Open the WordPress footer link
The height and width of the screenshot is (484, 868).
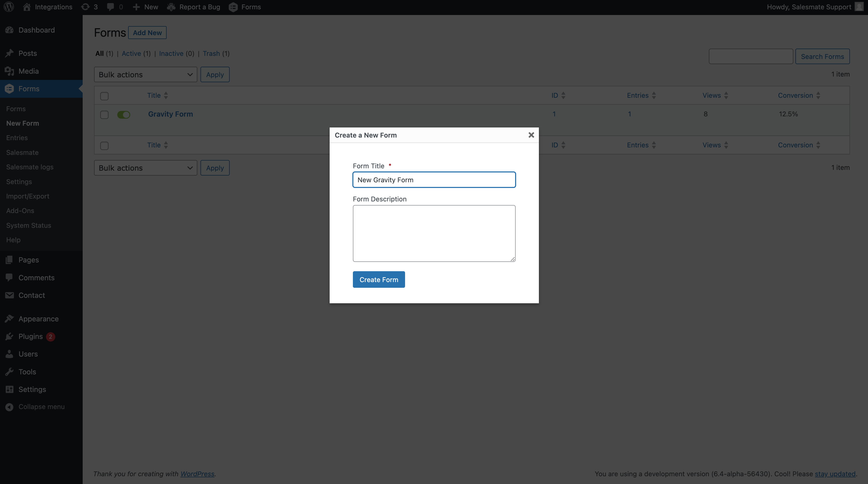197,474
